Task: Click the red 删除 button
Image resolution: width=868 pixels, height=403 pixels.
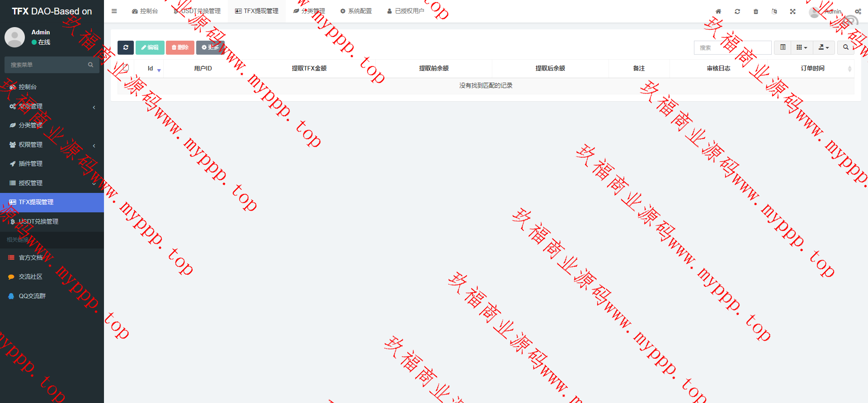Action: coord(180,47)
